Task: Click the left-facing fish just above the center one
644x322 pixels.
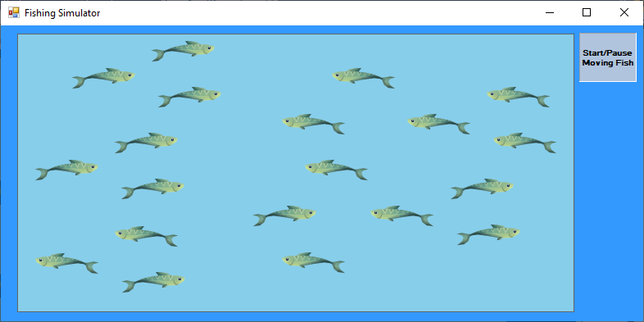Action: coord(313,124)
